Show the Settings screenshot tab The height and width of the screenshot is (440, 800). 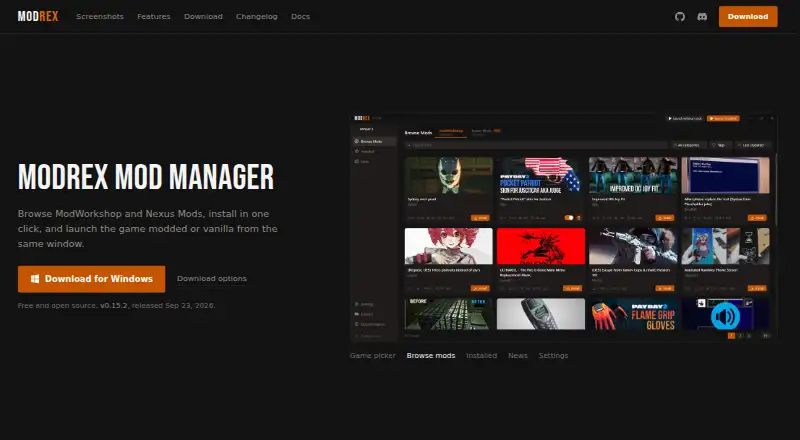[553, 355]
